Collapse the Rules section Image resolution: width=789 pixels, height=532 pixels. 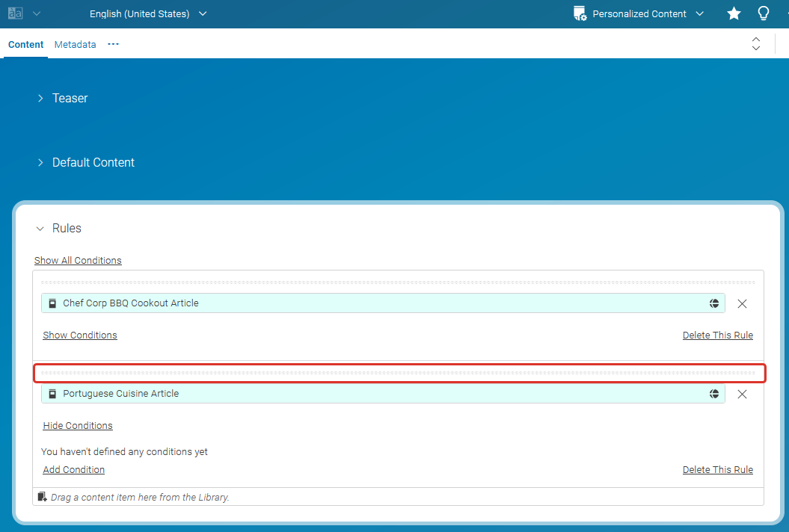[40, 229]
